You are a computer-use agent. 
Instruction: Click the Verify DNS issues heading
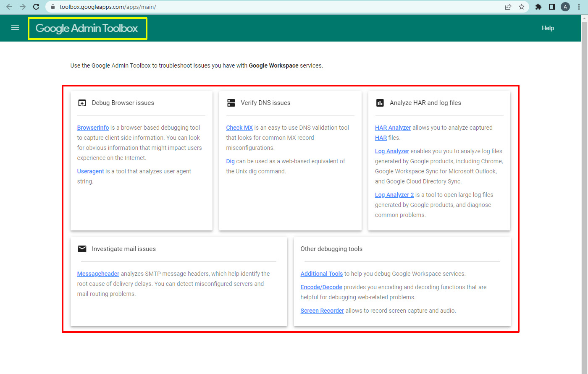tap(265, 103)
